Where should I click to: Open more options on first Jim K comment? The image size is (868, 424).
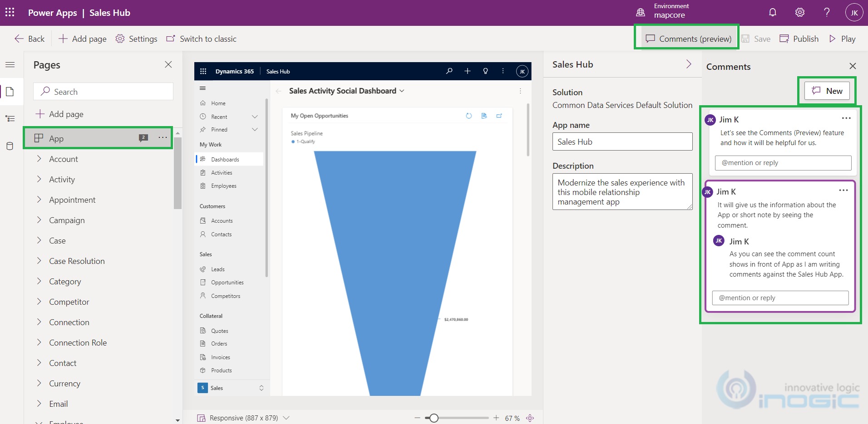pyautogui.click(x=846, y=118)
